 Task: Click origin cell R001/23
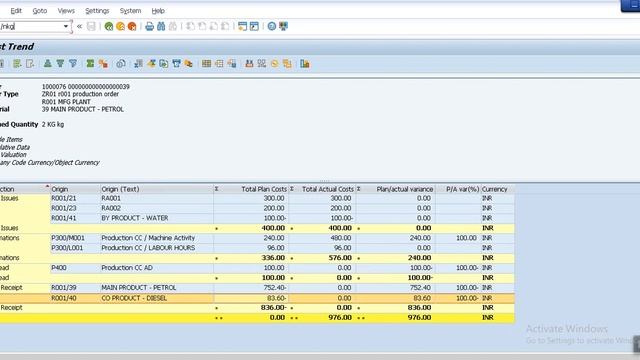coord(75,208)
